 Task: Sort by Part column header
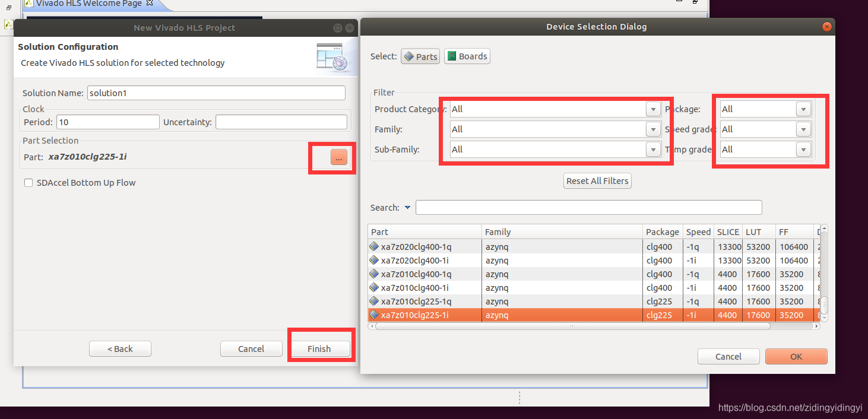click(x=425, y=232)
